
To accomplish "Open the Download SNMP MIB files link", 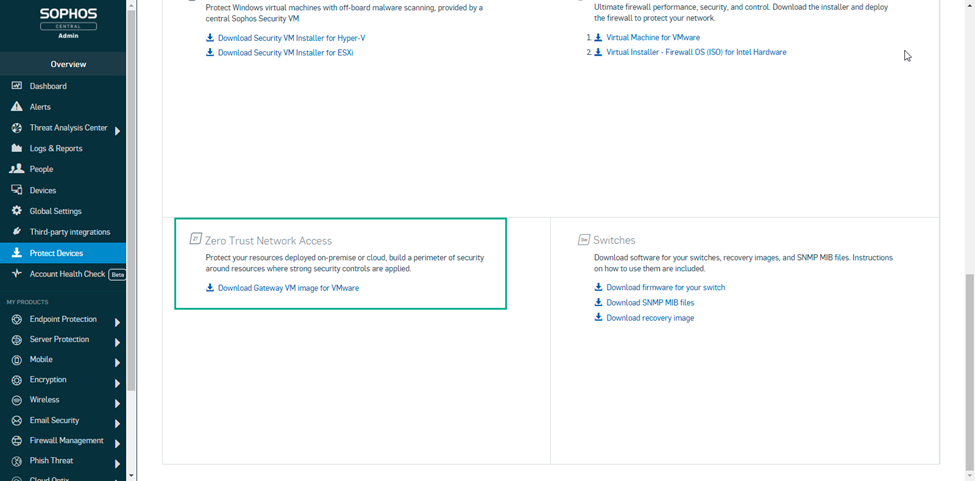I will coord(650,303).
